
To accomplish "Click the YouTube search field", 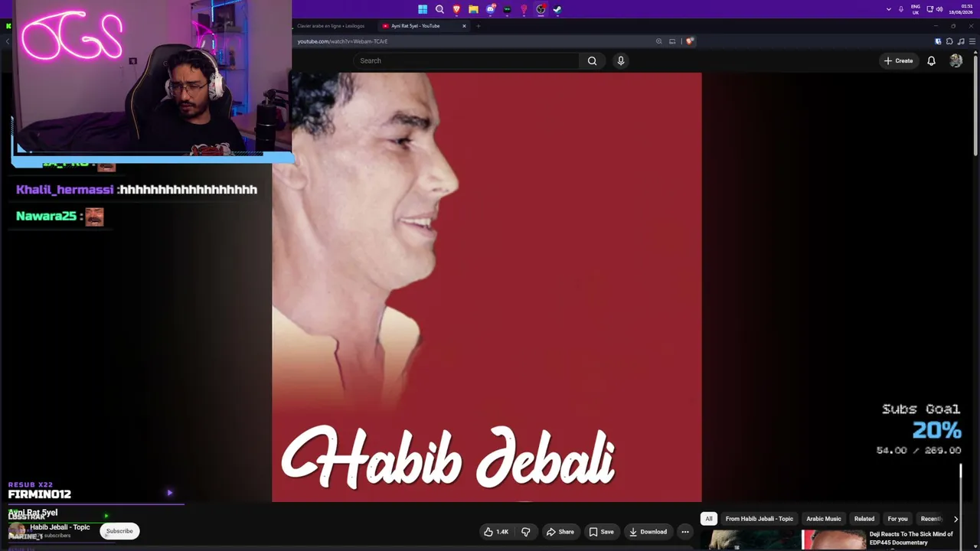I will [x=467, y=60].
